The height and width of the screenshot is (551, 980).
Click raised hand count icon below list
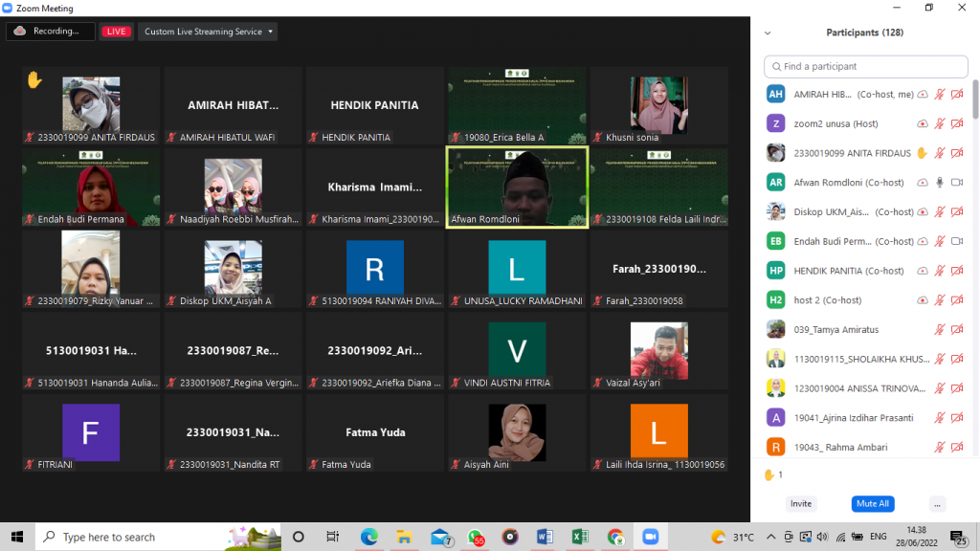point(769,474)
